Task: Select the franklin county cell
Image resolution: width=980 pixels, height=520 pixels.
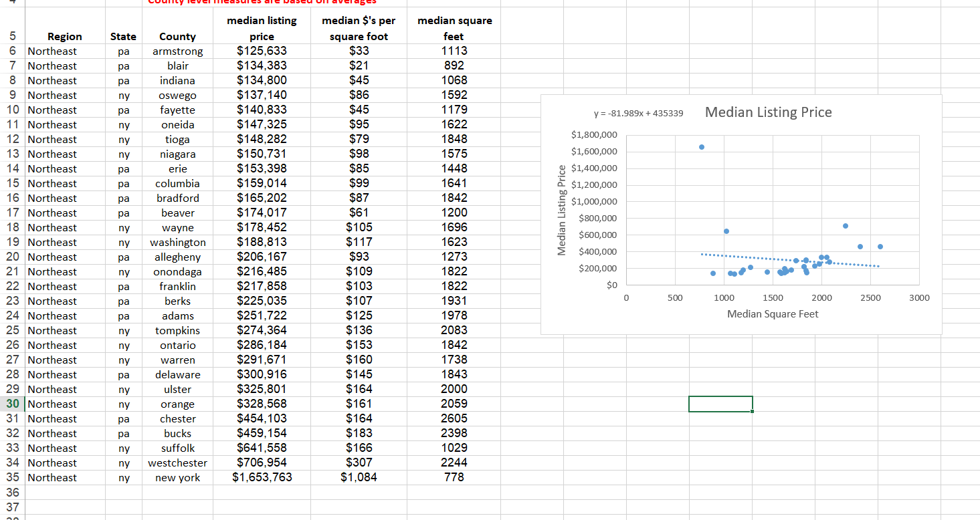Action: [177, 287]
